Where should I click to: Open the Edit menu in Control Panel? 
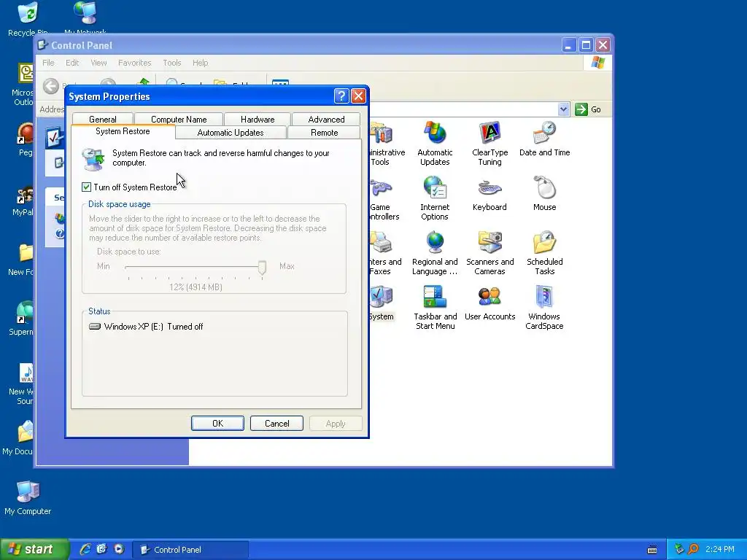[72, 63]
